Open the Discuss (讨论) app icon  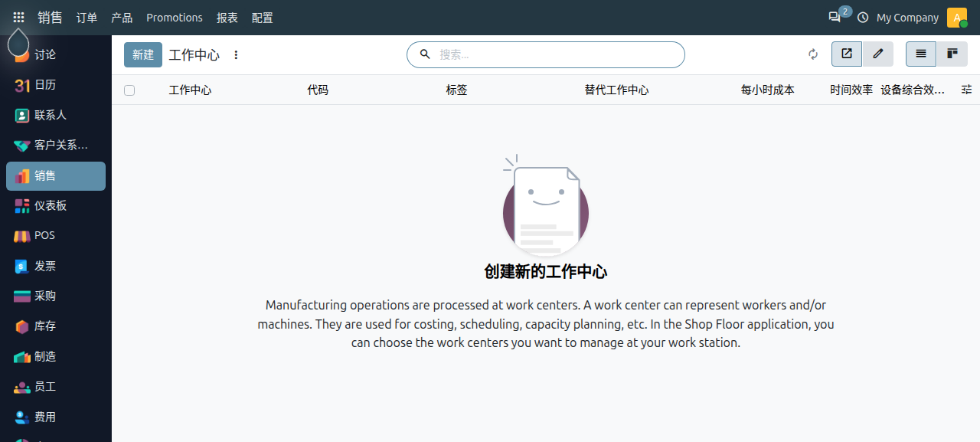(x=22, y=54)
